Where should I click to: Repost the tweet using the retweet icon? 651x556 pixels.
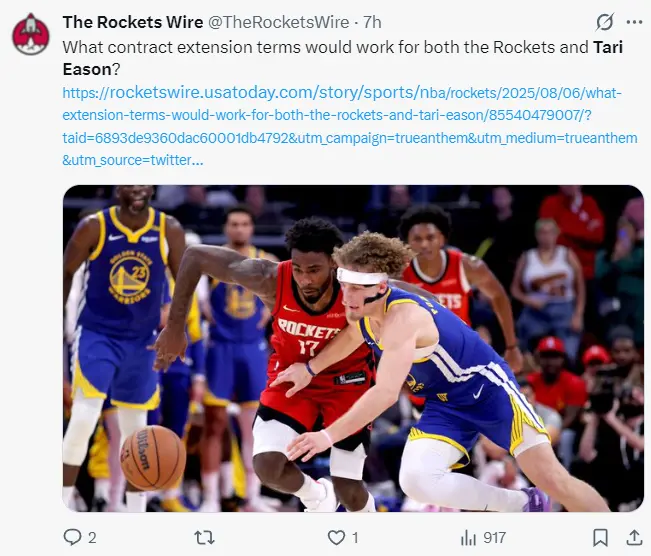(x=205, y=537)
